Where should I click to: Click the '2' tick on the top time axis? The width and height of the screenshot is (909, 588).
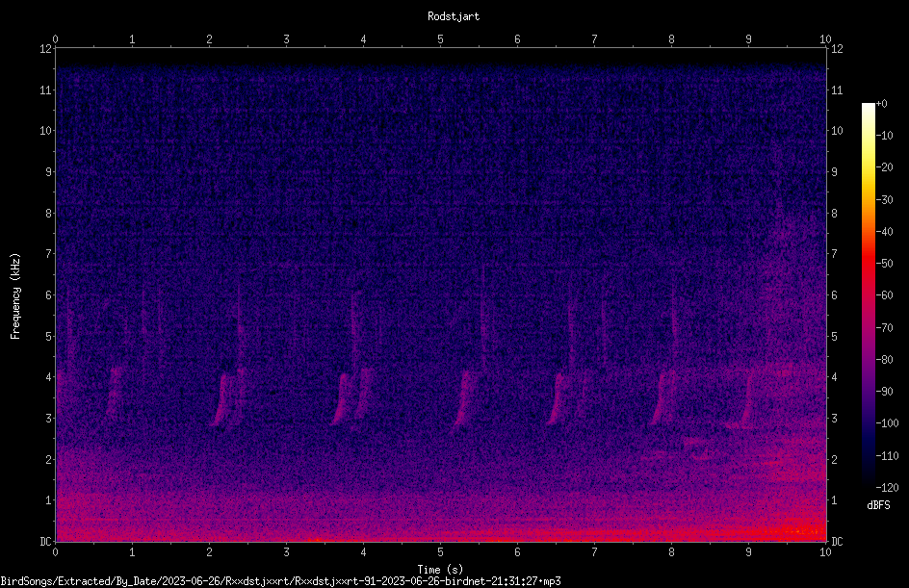[209, 38]
